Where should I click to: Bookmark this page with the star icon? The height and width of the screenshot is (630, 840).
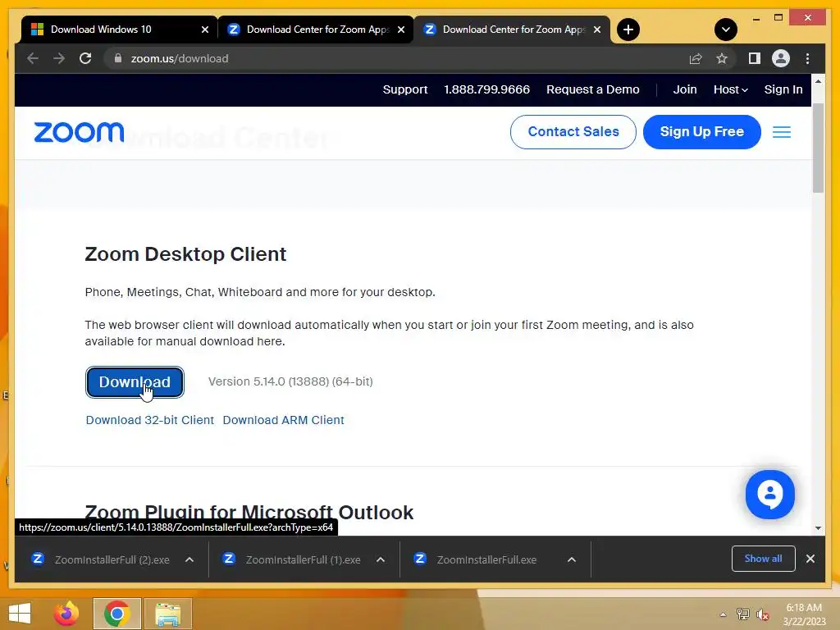(722, 58)
